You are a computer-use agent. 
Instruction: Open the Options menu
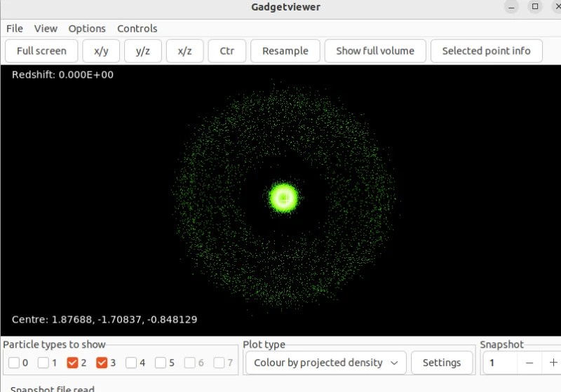pos(87,29)
